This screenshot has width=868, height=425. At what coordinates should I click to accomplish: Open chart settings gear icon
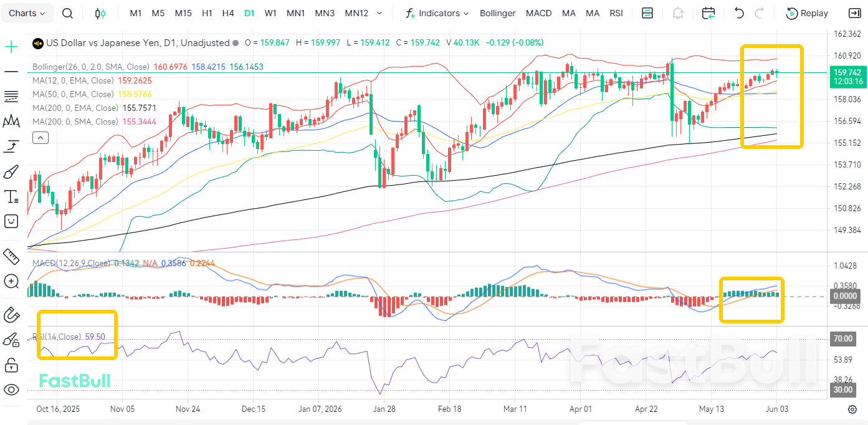[852, 409]
